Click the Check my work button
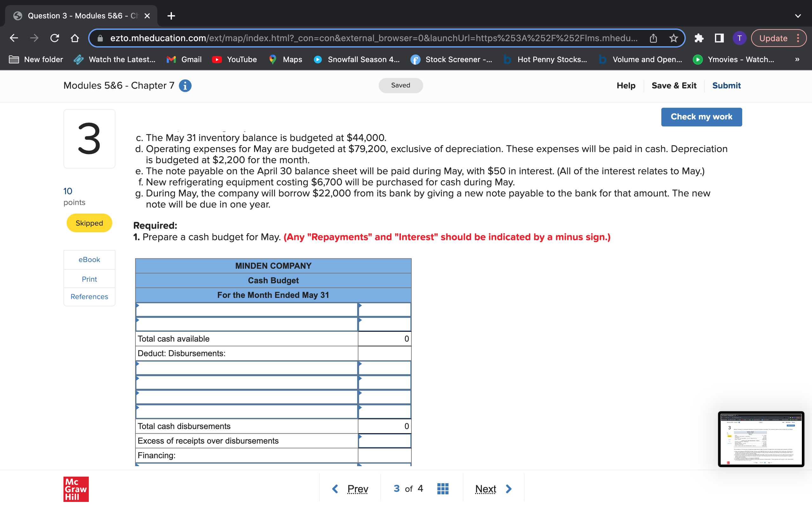 click(701, 117)
